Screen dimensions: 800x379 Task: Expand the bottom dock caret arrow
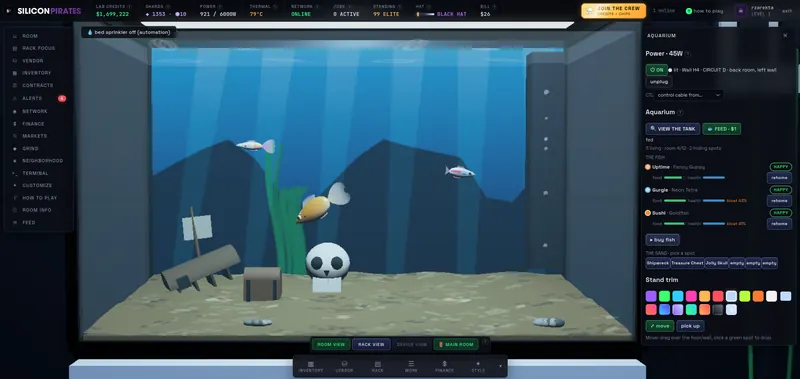[500, 366]
